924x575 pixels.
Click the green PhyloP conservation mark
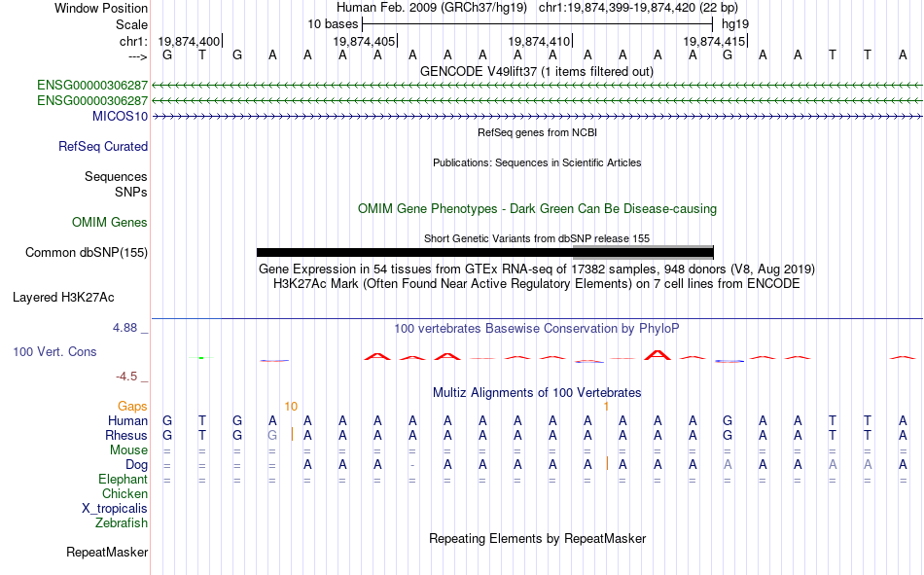(201, 358)
